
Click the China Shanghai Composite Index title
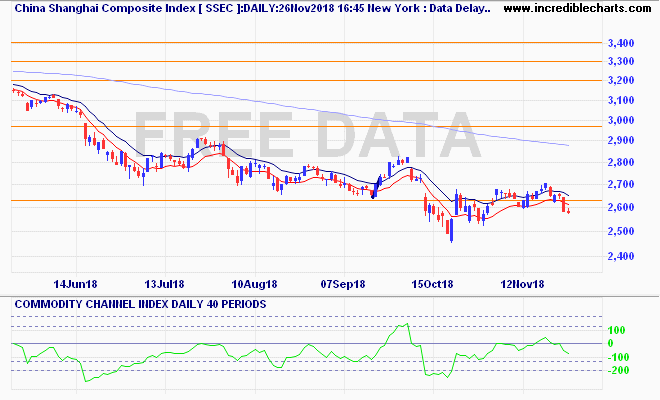[105, 8]
